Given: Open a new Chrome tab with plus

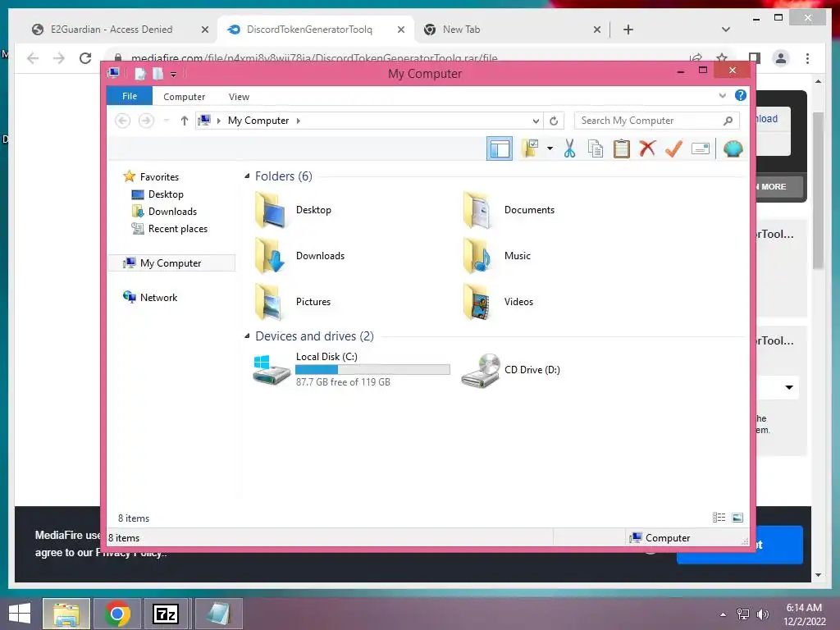Looking at the screenshot, I should tap(628, 30).
